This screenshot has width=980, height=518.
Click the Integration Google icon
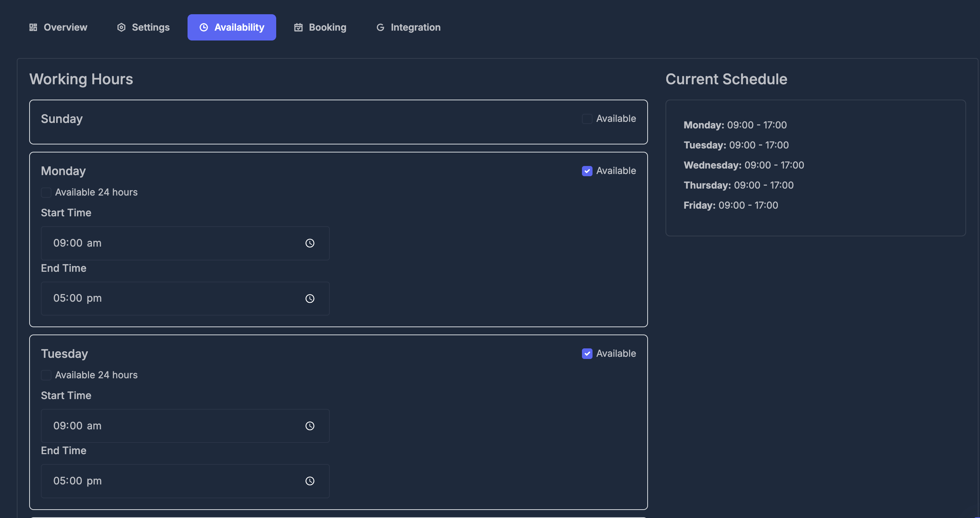click(x=380, y=27)
